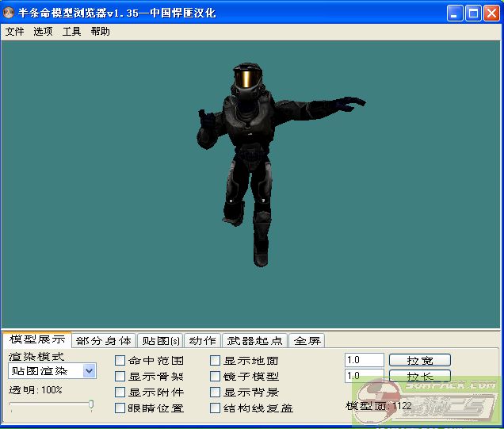
Task: Expand the 贴图渲染 render mode dropdown
Action: click(89, 370)
